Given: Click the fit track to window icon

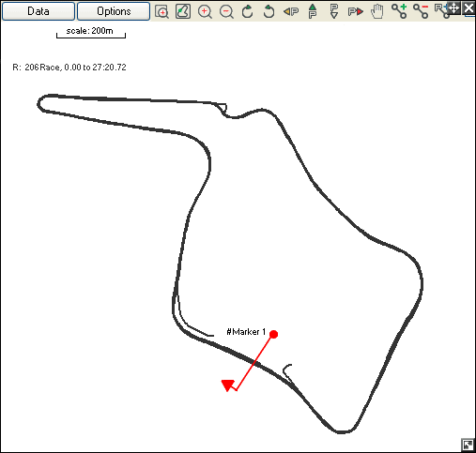Looking at the screenshot, I should pyautogui.click(x=183, y=11).
